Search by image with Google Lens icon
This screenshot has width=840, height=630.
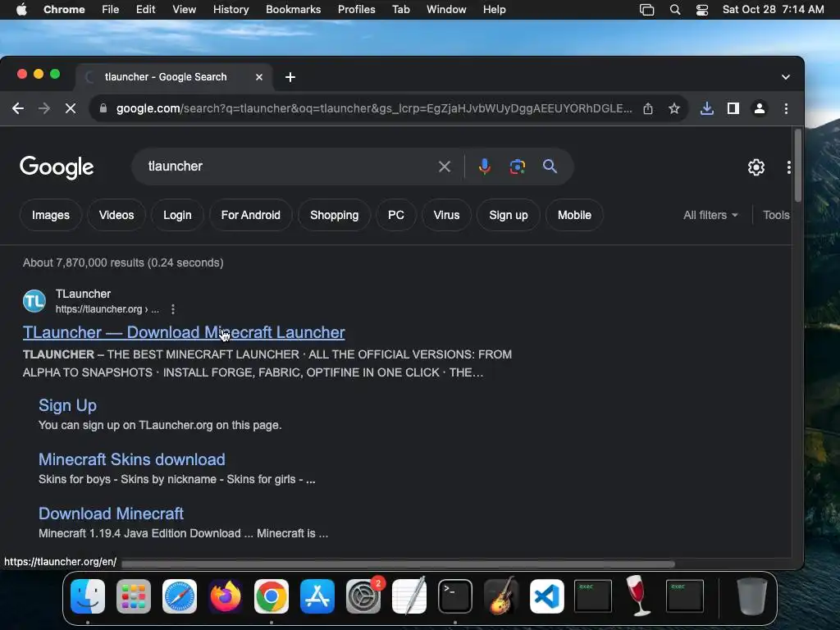click(x=517, y=167)
